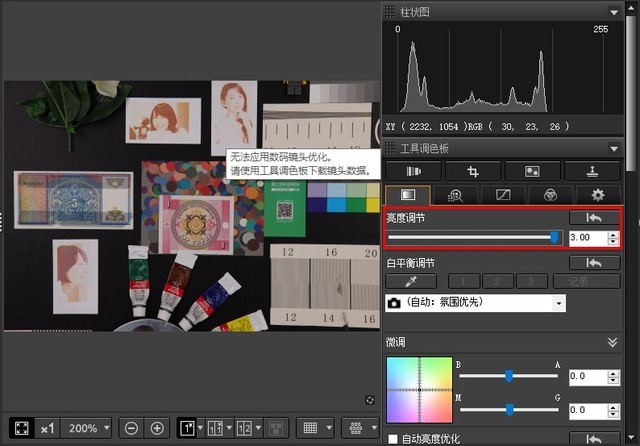The image size is (640, 446).
Task: Zoom out with the minus magnifier
Action: tap(131, 428)
